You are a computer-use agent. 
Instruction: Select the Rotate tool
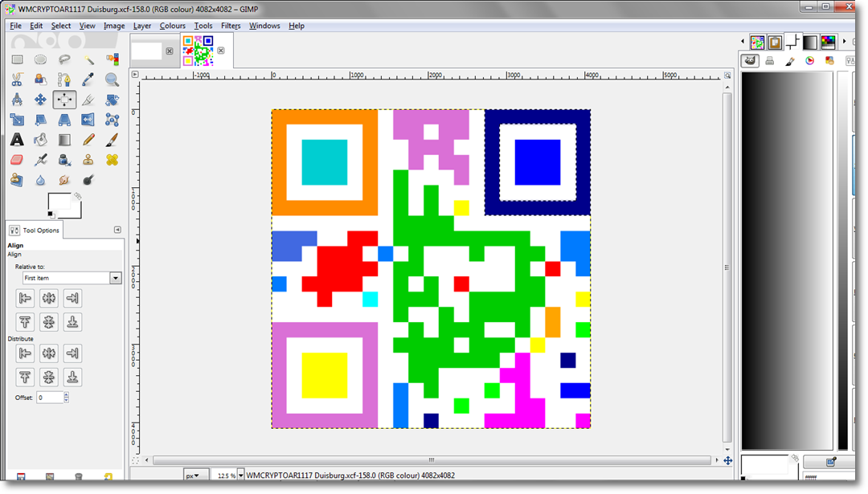[112, 100]
